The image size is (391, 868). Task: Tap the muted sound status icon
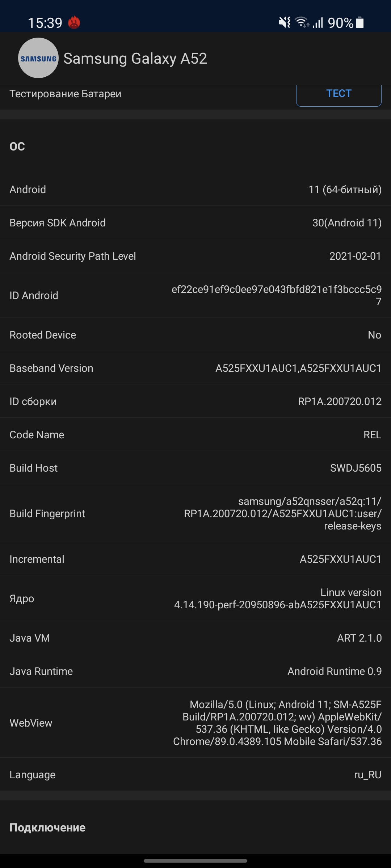click(285, 23)
